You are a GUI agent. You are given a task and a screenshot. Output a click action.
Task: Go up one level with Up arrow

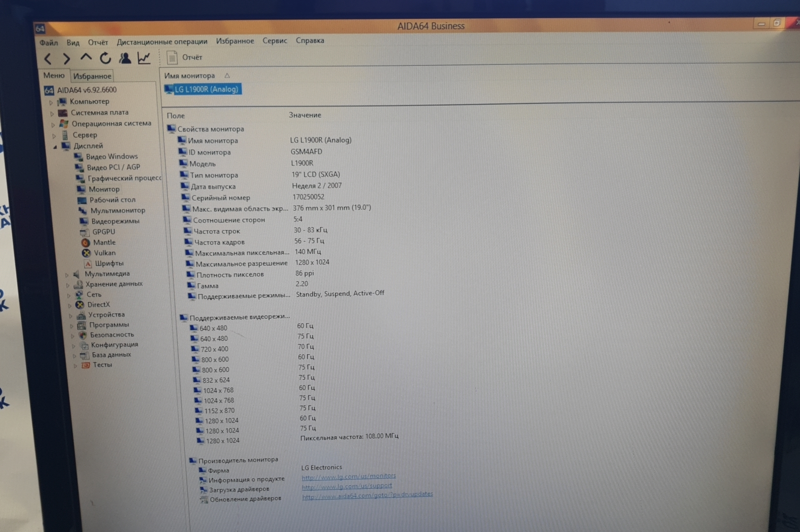click(86, 58)
